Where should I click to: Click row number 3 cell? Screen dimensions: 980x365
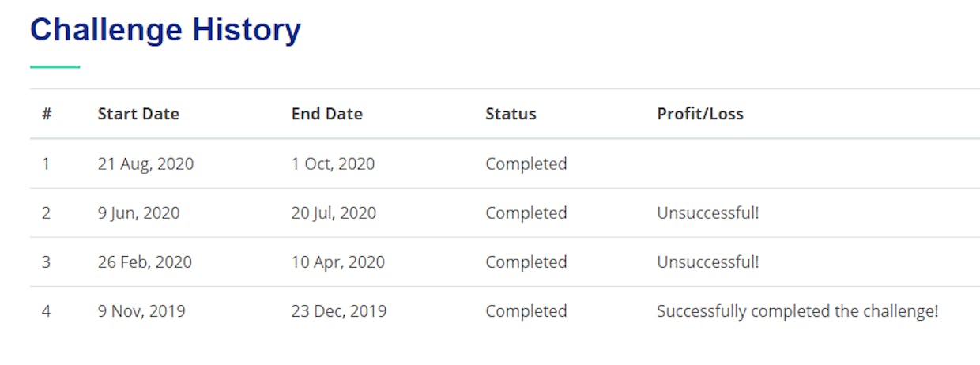click(46, 262)
